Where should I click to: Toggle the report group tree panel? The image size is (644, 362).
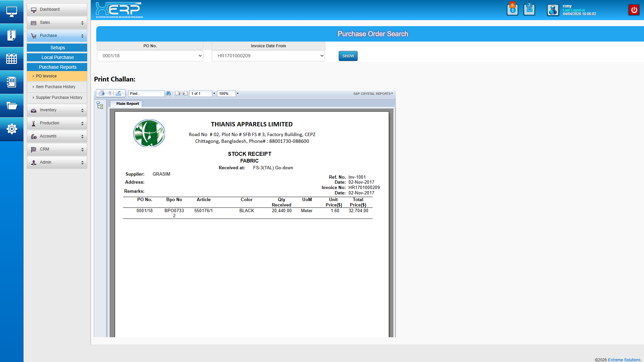100,105
